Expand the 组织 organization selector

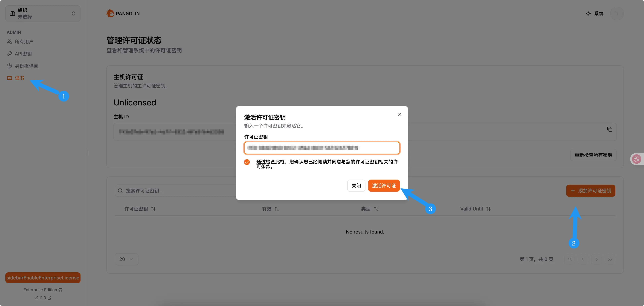point(43,13)
